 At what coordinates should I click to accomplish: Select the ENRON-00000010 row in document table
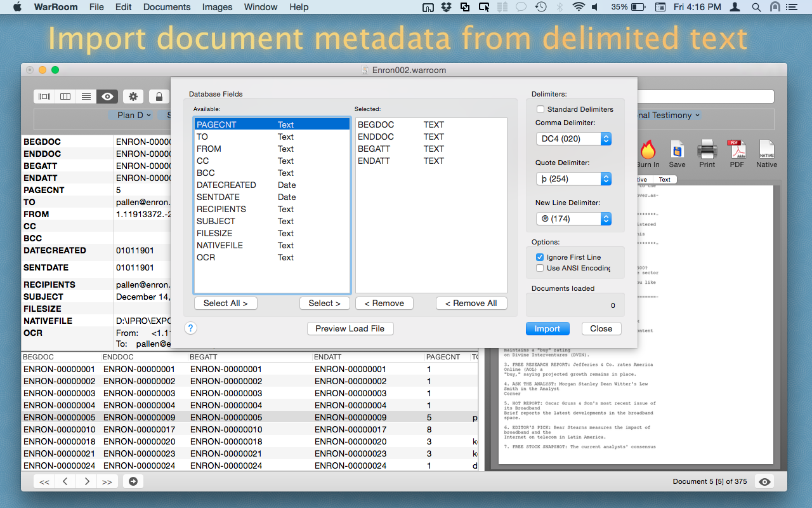pos(250,429)
